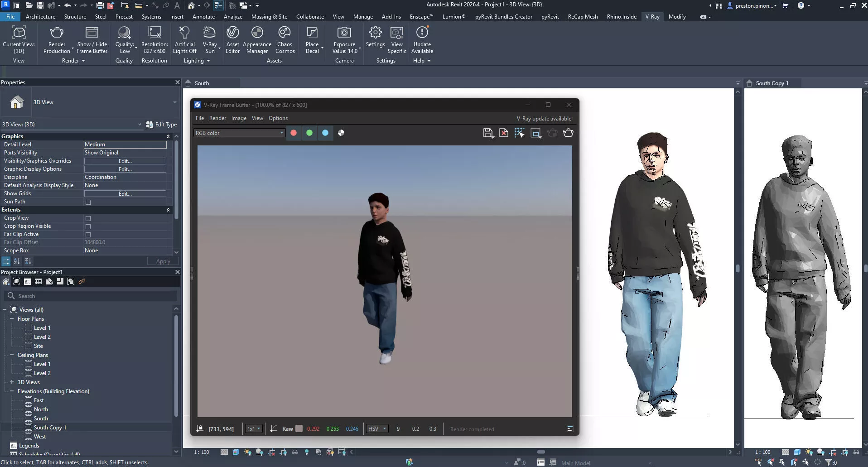Click the Project Browser search field
The width and height of the screenshot is (868, 467).
click(x=91, y=296)
